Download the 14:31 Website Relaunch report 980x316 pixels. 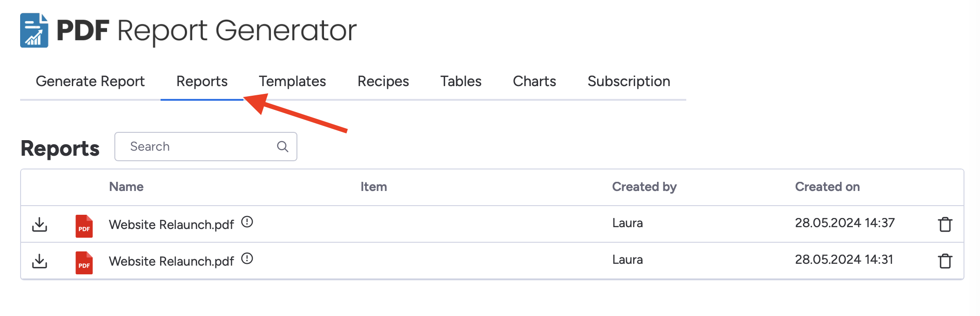[x=40, y=261]
